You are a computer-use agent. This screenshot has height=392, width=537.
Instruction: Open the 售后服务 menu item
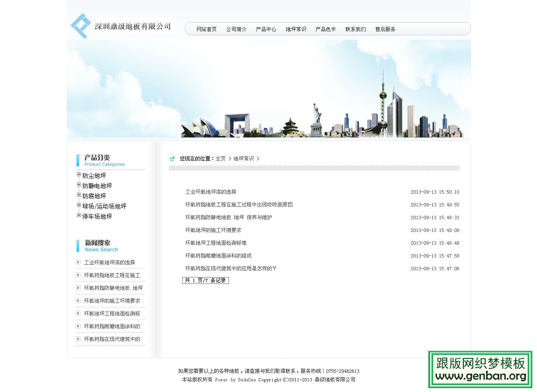pyautogui.click(x=385, y=29)
